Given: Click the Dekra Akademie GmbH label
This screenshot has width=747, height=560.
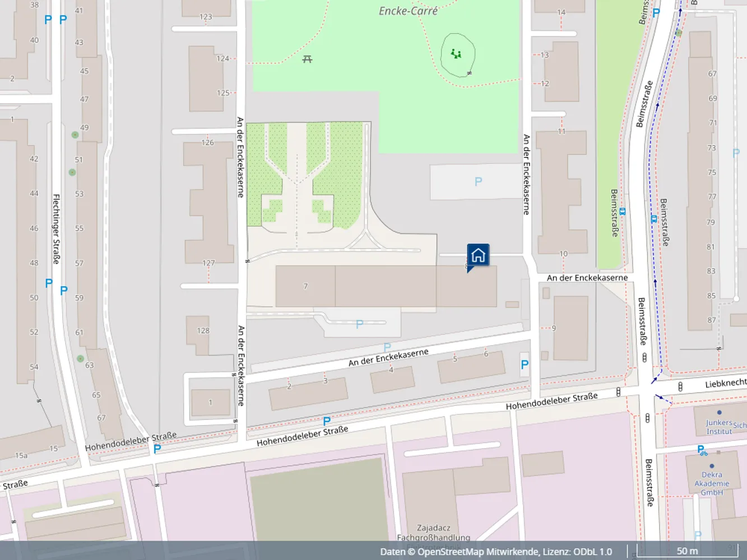Looking at the screenshot, I should (x=712, y=483).
